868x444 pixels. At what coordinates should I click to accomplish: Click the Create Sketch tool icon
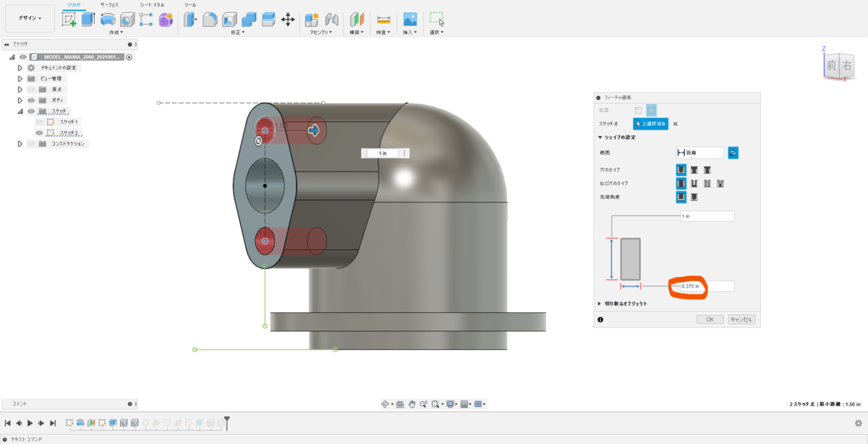69,20
